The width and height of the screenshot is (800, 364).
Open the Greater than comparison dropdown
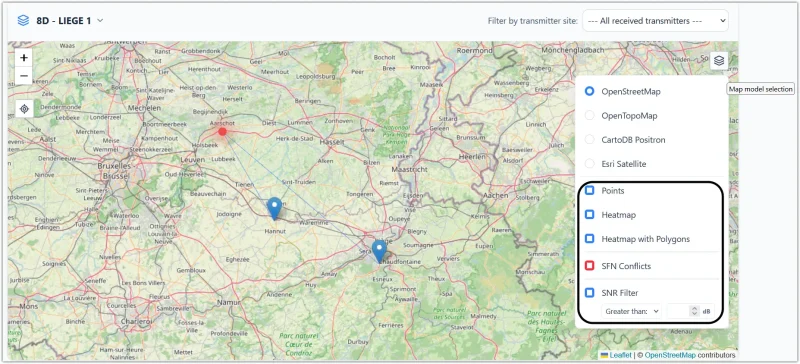pos(631,310)
